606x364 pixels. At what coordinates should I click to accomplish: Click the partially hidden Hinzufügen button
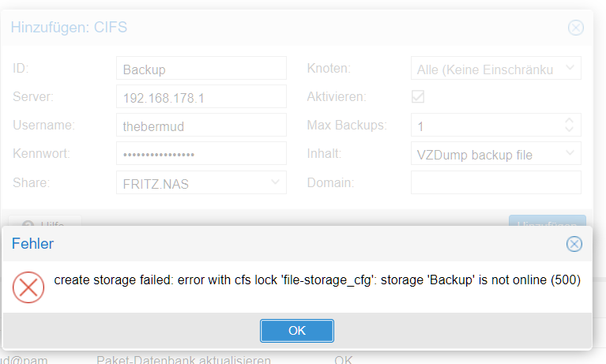coord(548,220)
